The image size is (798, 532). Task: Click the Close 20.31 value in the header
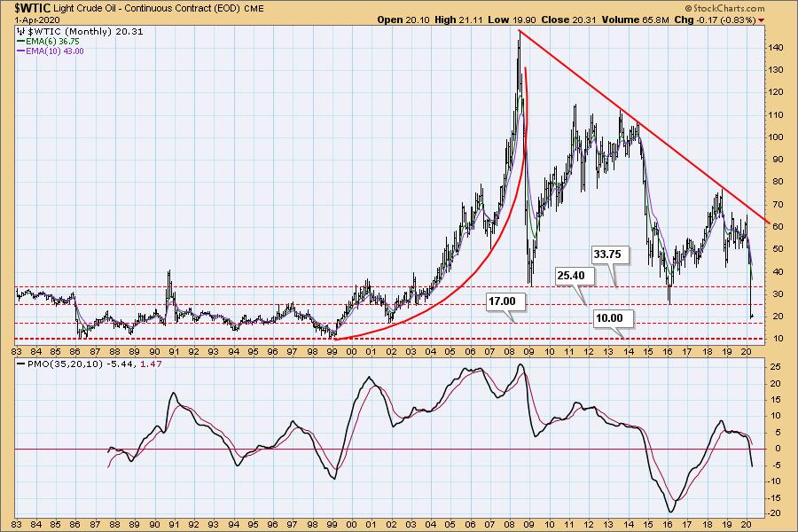[x=568, y=20]
